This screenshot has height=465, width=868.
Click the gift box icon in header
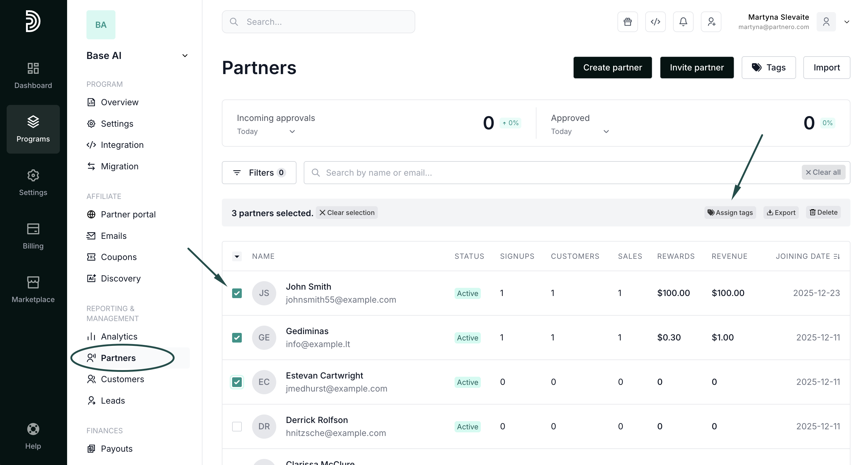627,22
